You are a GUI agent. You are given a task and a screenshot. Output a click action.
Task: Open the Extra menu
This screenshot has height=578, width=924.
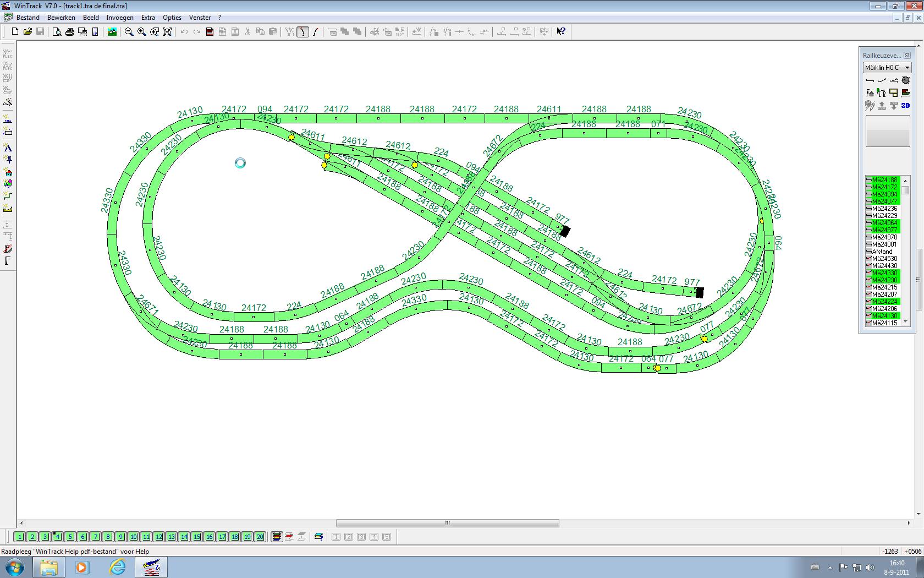[x=148, y=18]
